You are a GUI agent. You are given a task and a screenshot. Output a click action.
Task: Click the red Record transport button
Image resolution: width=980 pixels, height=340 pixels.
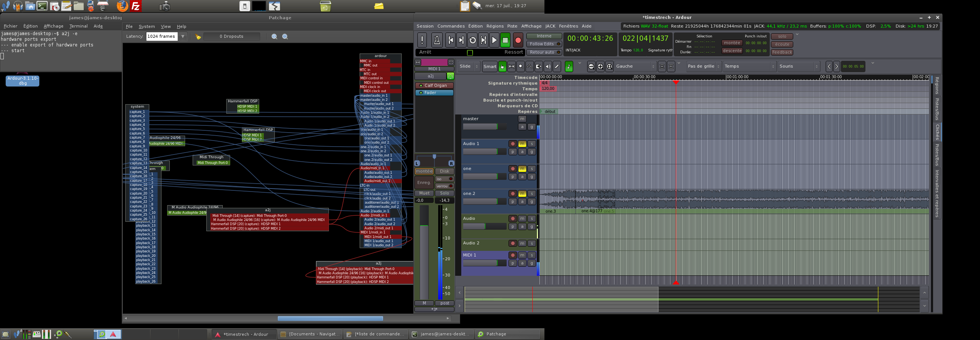[x=518, y=40]
